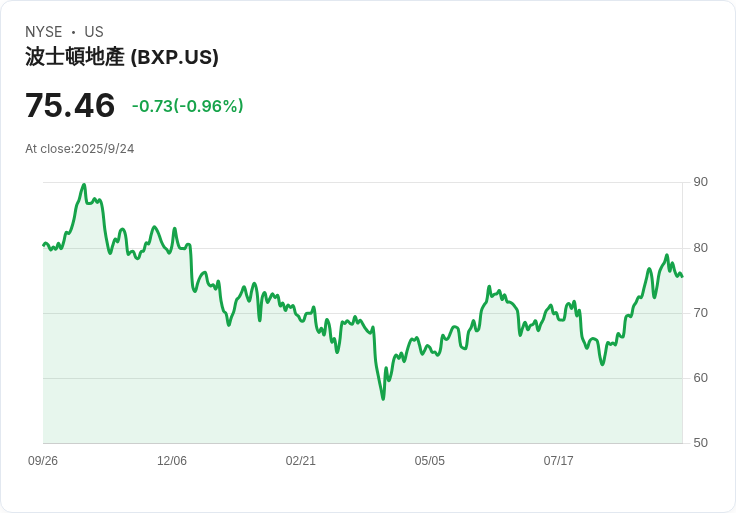
Task: Select the 09/26 date on the time axis
Action: (x=43, y=461)
